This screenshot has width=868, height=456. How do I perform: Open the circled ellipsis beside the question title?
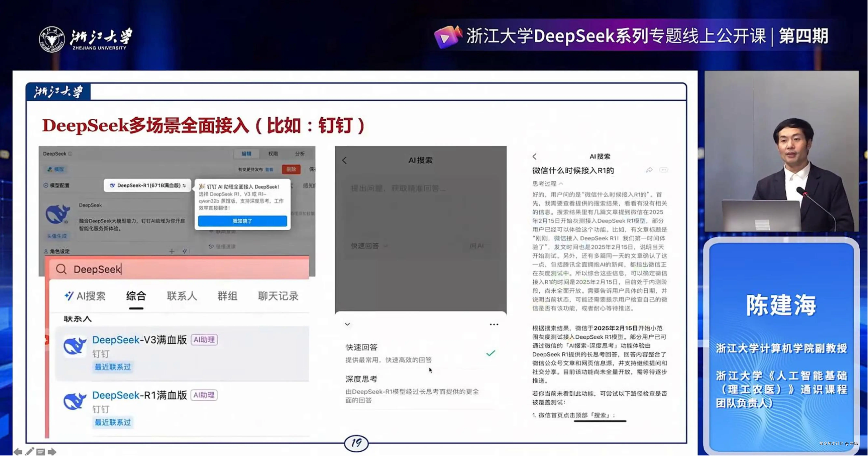pos(663,170)
